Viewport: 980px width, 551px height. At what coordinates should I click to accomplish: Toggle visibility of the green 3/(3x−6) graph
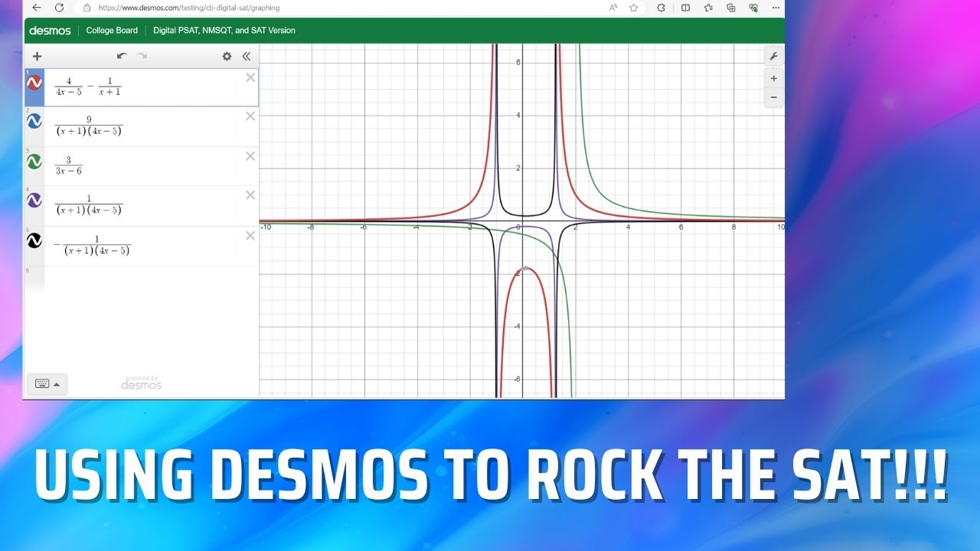coord(34,161)
